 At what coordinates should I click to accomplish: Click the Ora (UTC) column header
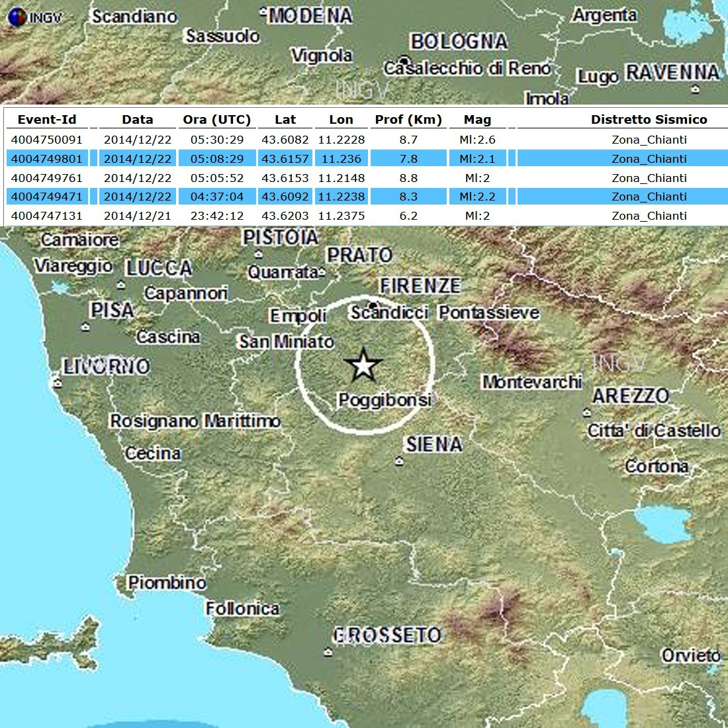(216, 120)
